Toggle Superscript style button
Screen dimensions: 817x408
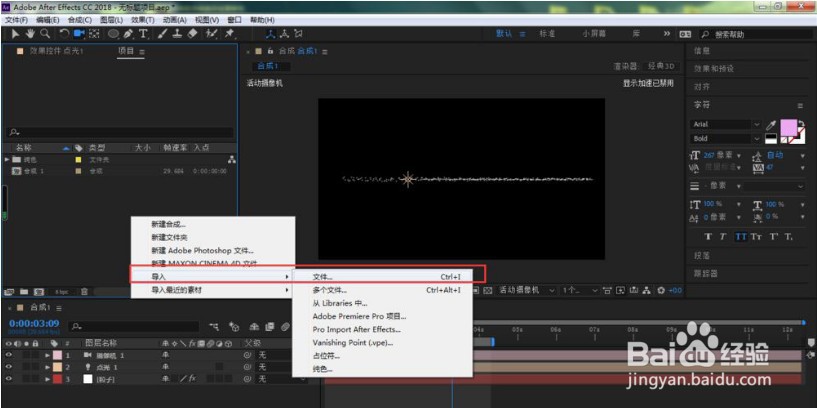click(774, 237)
